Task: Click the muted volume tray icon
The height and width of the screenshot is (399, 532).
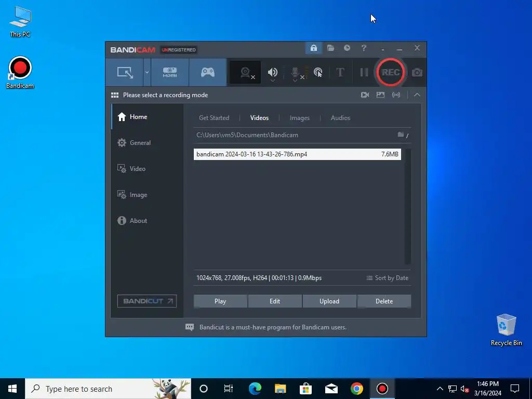Action: point(464,389)
